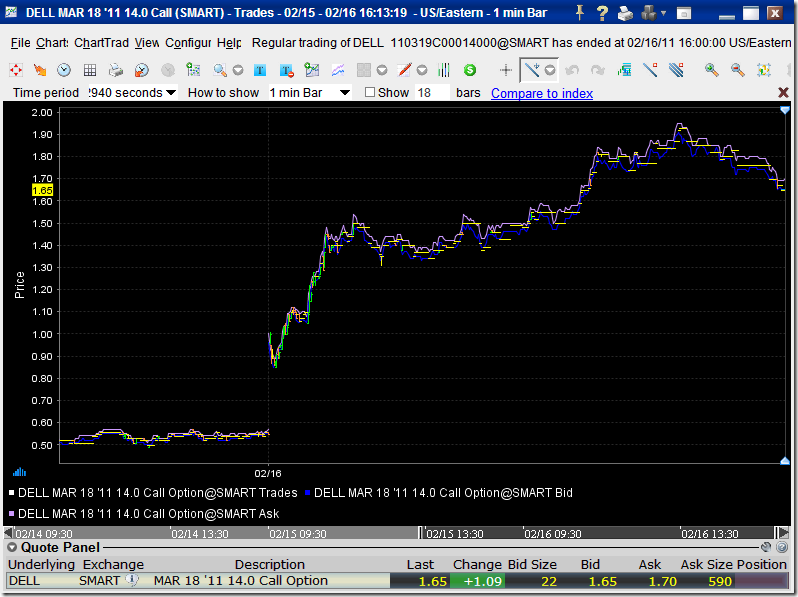798x597 pixels.
Task: Click the title bar printer icon
Action: 625,13
